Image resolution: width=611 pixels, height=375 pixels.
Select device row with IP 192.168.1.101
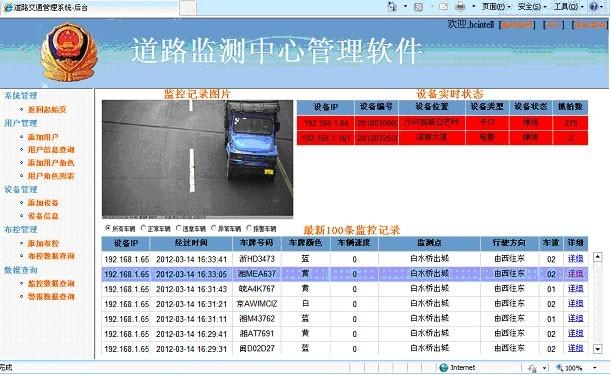pyautogui.click(x=442, y=138)
